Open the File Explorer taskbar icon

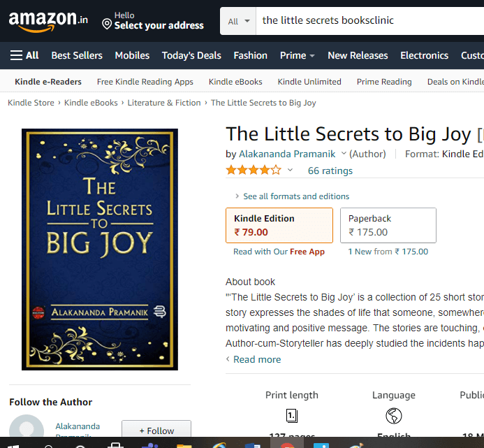[x=184, y=445]
